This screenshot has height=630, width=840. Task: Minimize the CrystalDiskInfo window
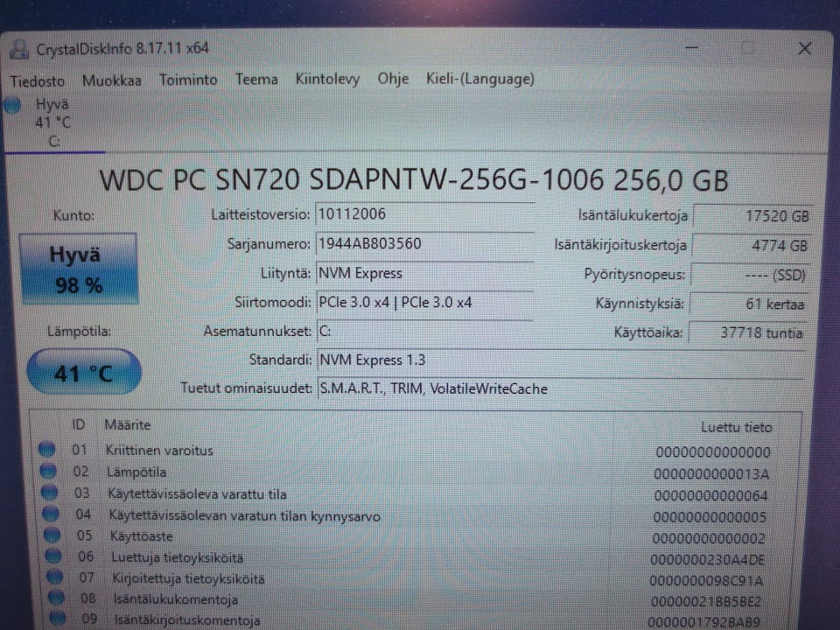tap(691, 48)
